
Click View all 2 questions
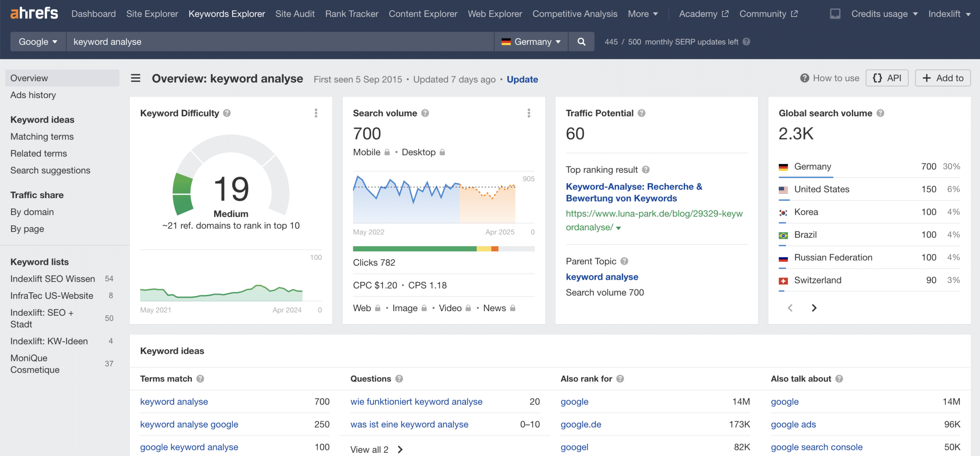[x=377, y=449]
